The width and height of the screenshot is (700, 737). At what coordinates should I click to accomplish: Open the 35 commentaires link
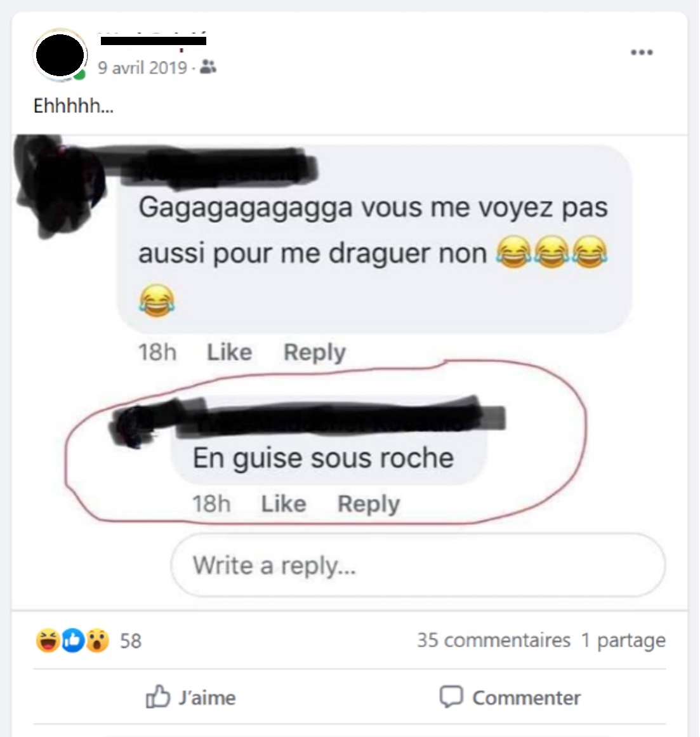click(494, 640)
